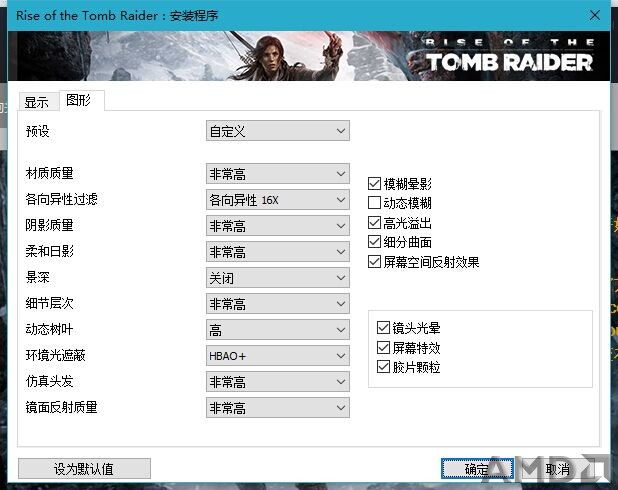Image resolution: width=618 pixels, height=490 pixels.
Task: Open the 材质质量 dropdown
Action: (x=277, y=173)
